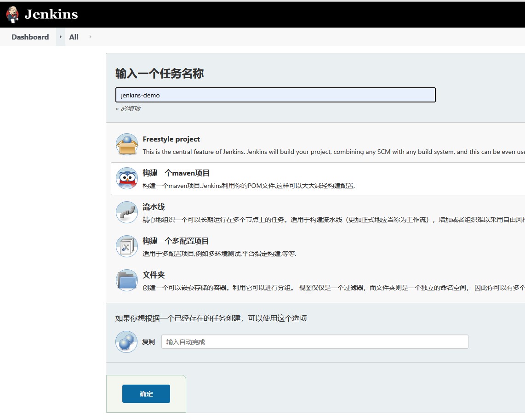The width and height of the screenshot is (525, 420).
Task: Expand the All breadcrumb dropdown arrow
Action: 90,37
